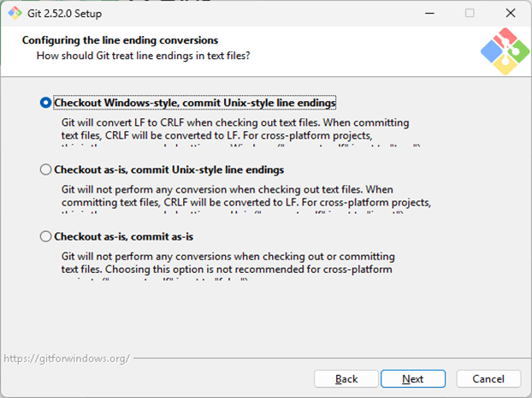The image size is (532, 398).
Task: Click the bold Checkout Windows-style label text
Action: 195,103
